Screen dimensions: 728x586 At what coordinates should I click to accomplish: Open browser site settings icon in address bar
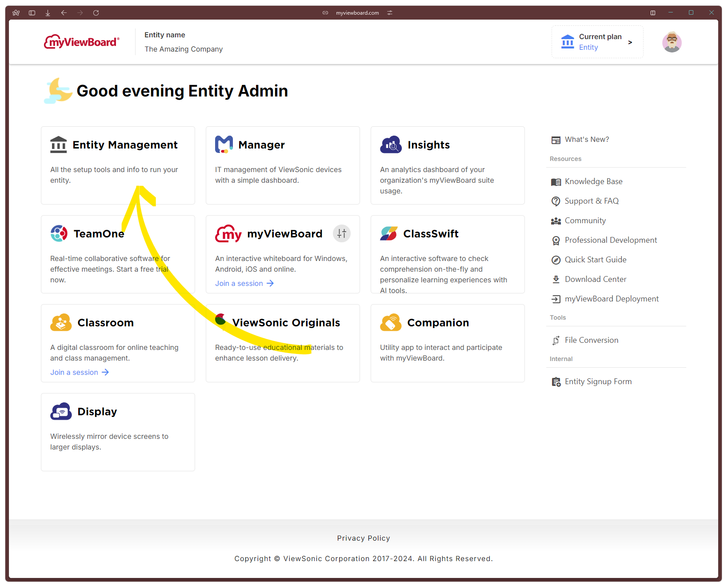390,13
